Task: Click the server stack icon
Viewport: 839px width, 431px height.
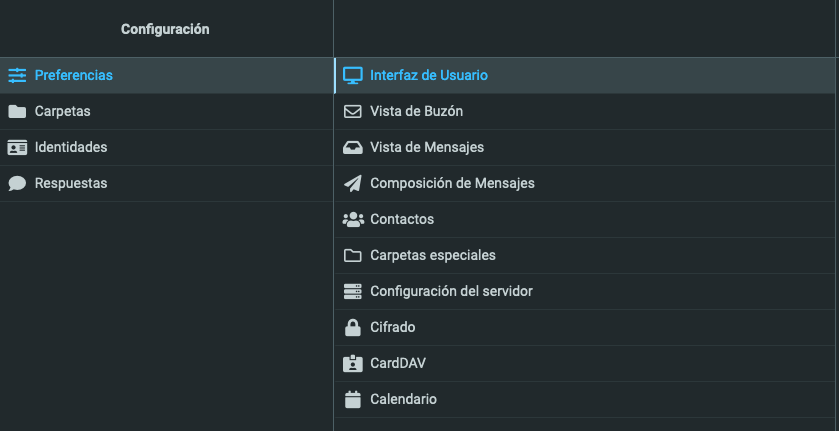Action: pos(353,291)
